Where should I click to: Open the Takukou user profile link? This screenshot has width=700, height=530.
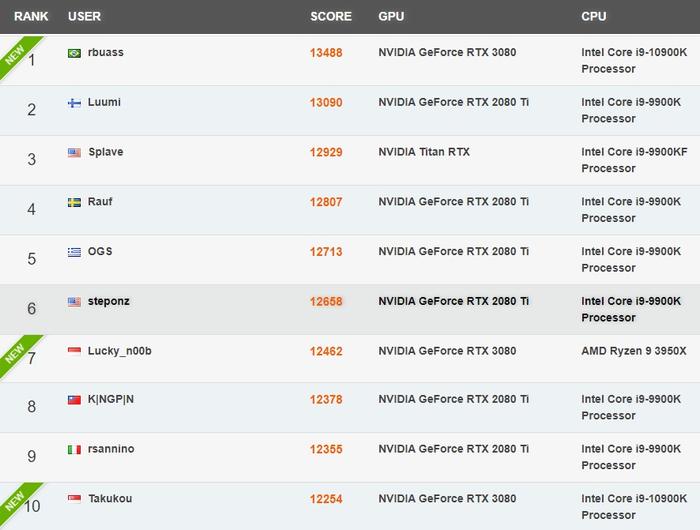click(110, 499)
